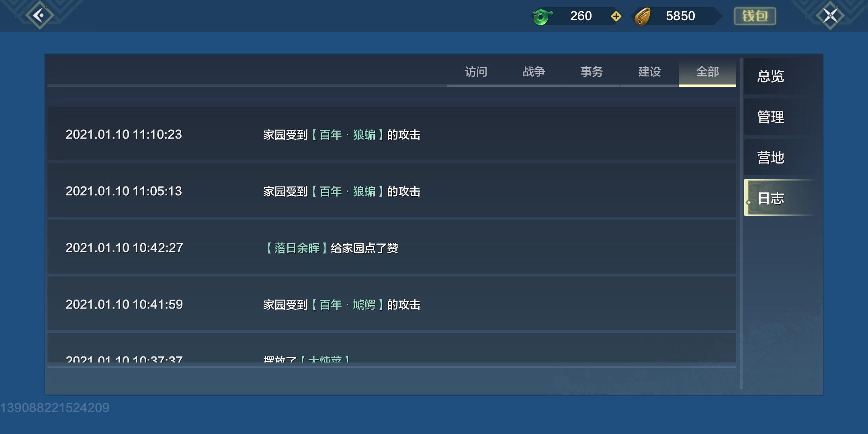Click the 落日余晖 player name link
This screenshot has width=868, height=434.
coord(297,248)
